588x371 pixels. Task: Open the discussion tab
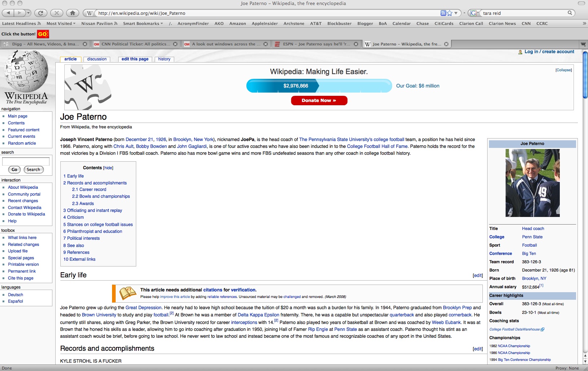point(97,59)
